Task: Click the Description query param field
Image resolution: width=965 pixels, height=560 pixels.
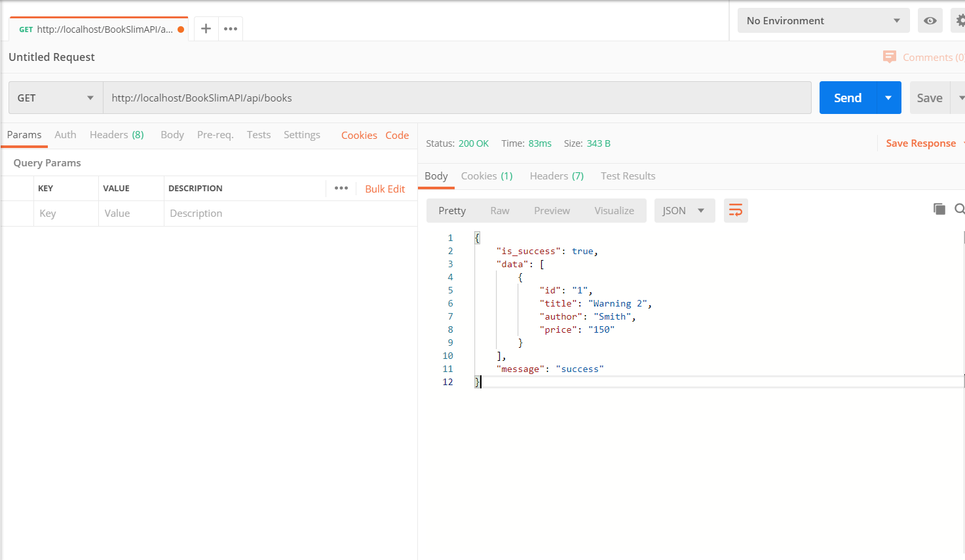Action: tap(290, 213)
